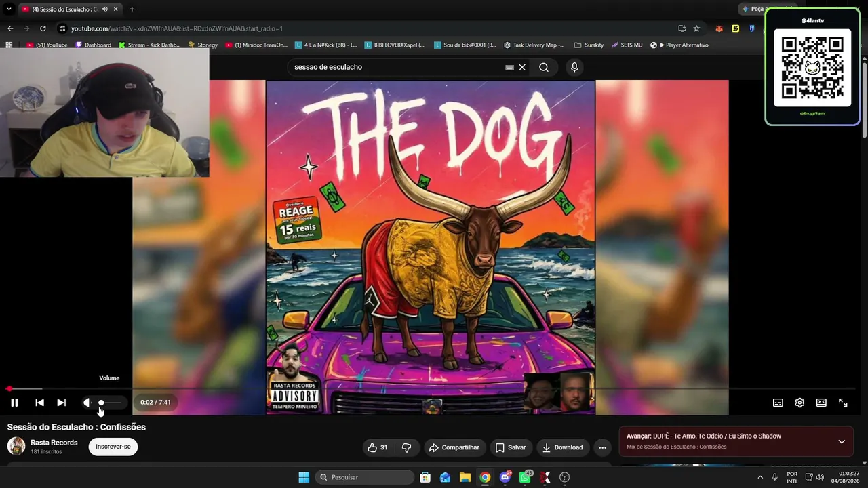Open the Task Delivery Map bookmark

[534, 45]
